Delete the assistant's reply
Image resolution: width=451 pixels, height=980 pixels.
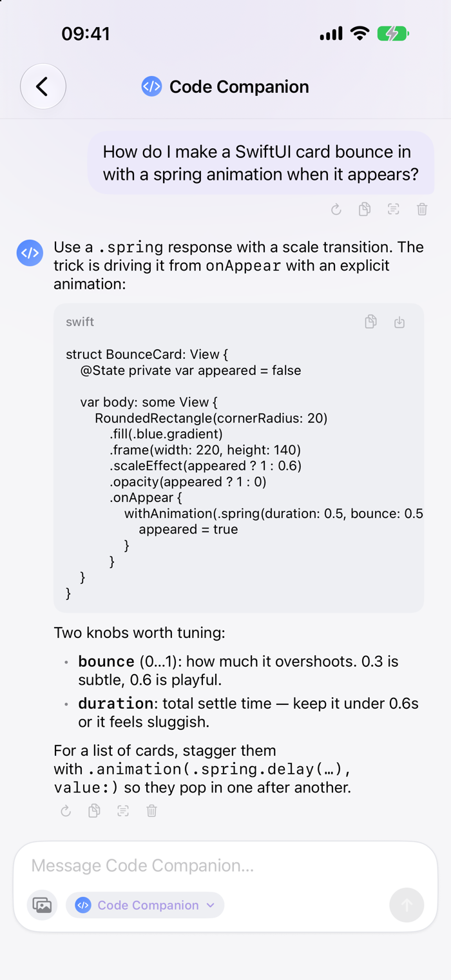[151, 811]
